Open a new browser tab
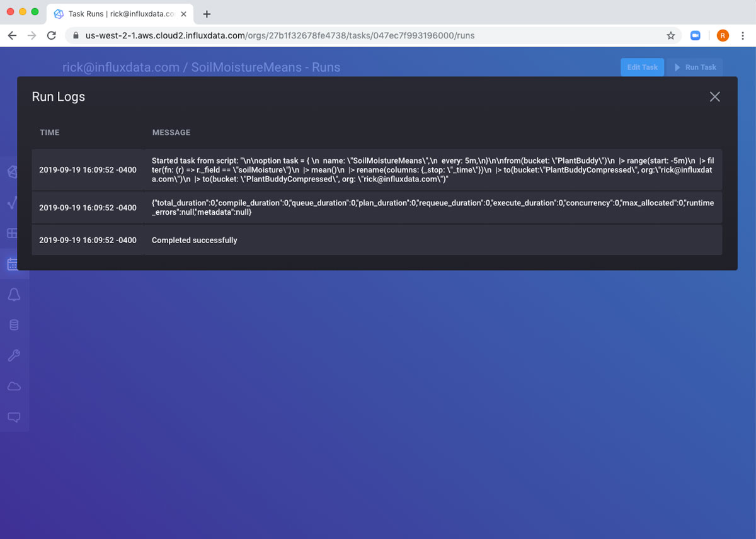Viewport: 756px width, 539px height. tap(207, 14)
